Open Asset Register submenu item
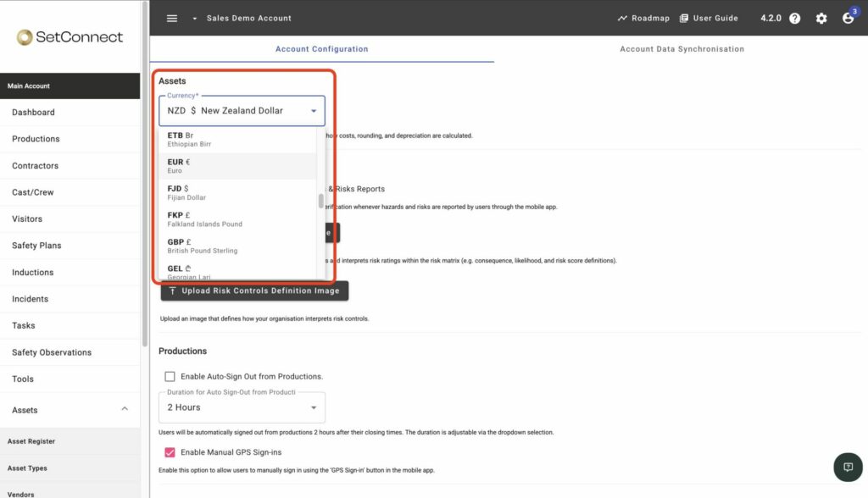 [70, 441]
